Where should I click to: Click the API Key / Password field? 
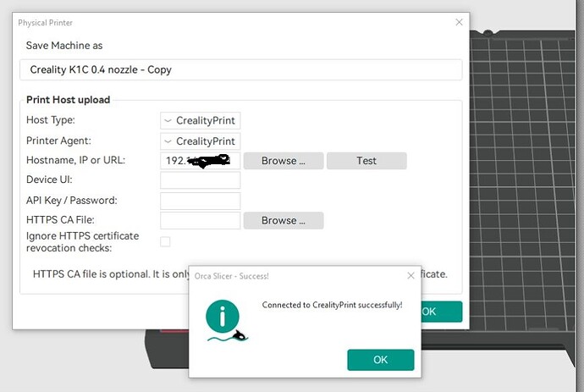pyautogui.click(x=201, y=201)
